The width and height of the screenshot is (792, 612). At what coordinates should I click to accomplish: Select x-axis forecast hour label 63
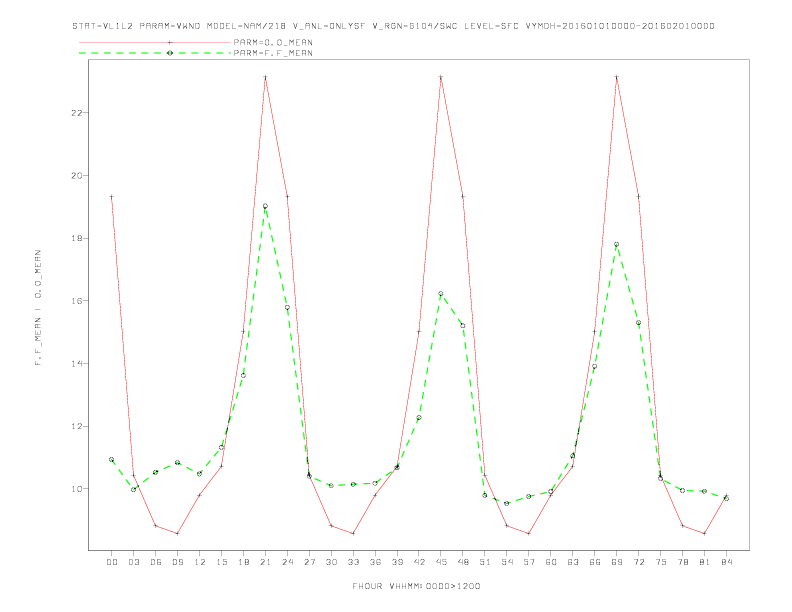click(x=573, y=562)
